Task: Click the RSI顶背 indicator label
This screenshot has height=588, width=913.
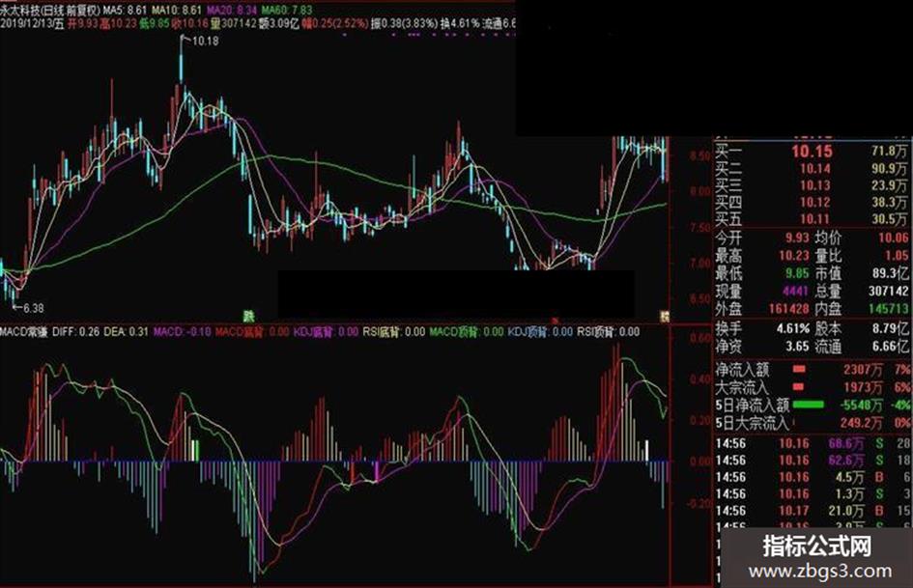Action: [x=609, y=332]
